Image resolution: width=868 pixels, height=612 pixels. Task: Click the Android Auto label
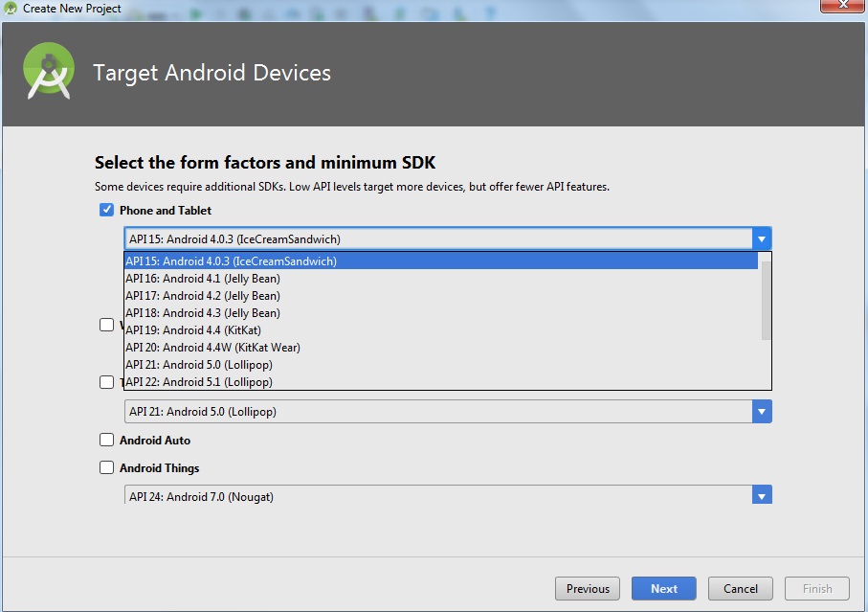tap(155, 441)
